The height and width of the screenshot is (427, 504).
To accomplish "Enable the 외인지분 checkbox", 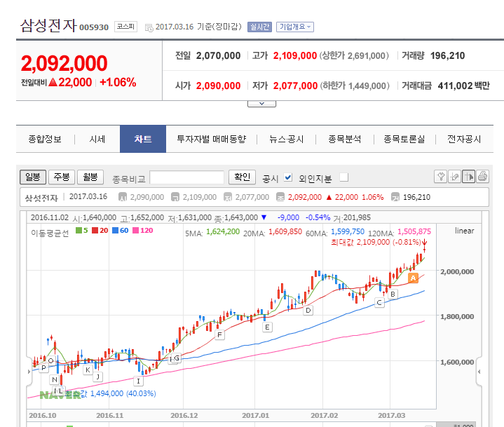I will [343, 177].
